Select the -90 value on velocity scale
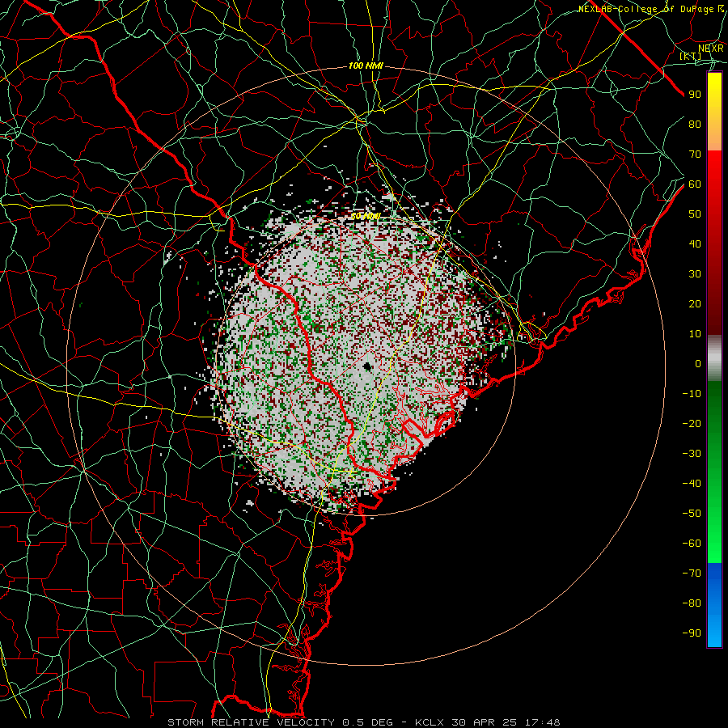 tap(692, 633)
